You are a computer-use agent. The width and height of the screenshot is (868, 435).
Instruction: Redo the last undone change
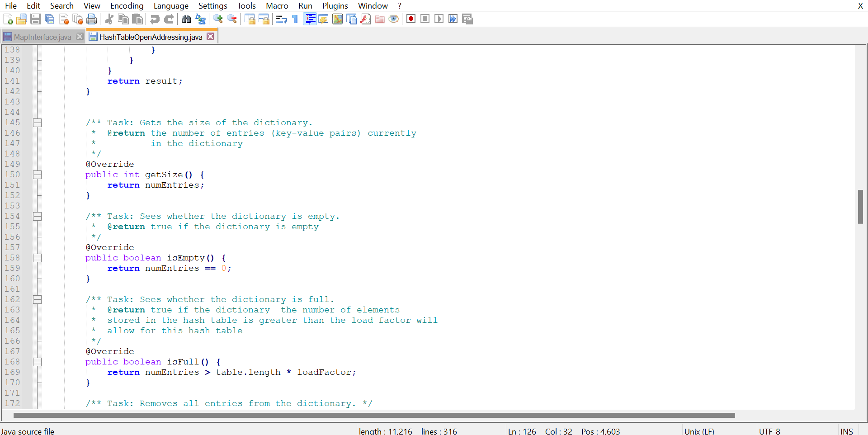point(169,19)
